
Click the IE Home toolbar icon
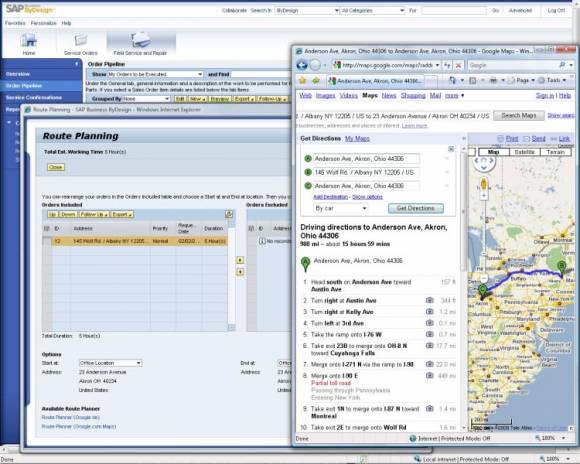coord(452,80)
